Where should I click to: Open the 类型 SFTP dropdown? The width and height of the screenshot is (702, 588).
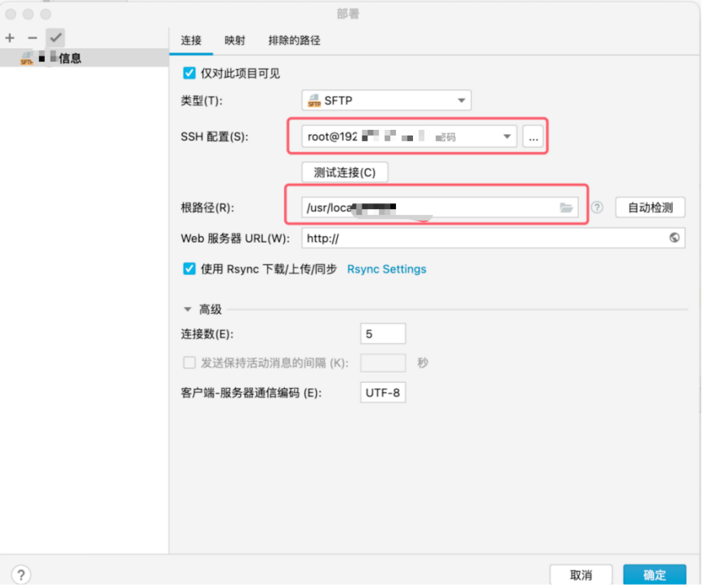pyautogui.click(x=386, y=100)
